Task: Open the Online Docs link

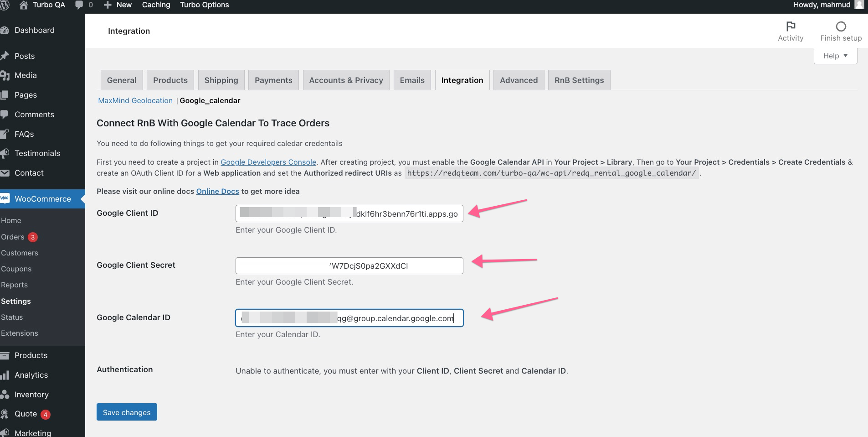Action: point(217,191)
